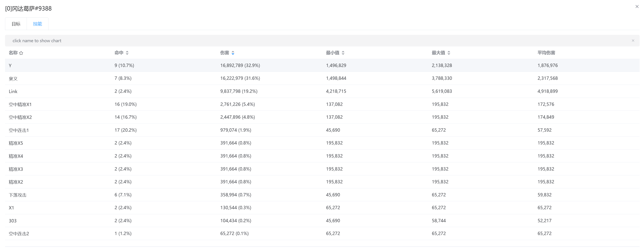Sort by 伤害 column arrows
644x251 pixels.
click(x=233, y=53)
